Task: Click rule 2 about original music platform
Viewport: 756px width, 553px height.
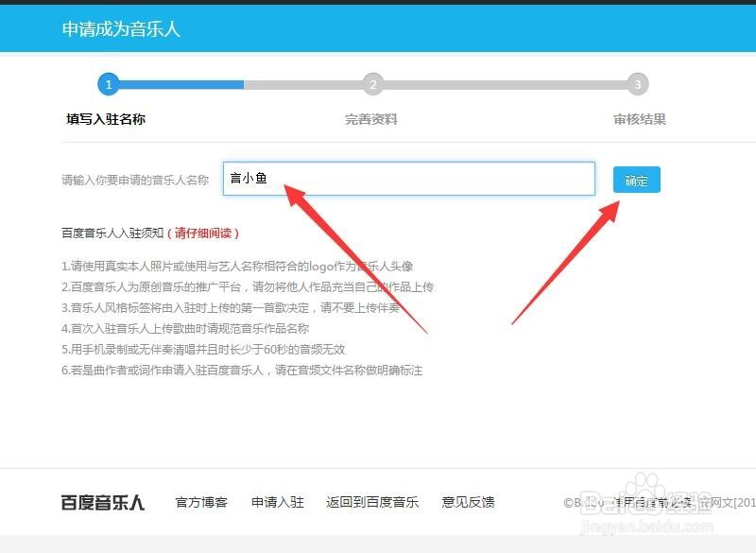Action: click(248, 287)
